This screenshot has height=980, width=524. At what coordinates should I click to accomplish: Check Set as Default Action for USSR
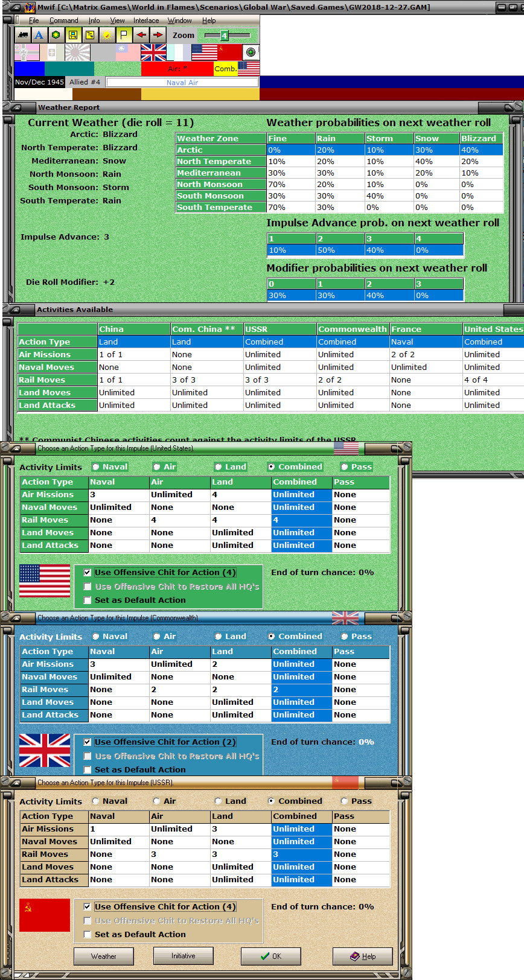pos(88,934)
